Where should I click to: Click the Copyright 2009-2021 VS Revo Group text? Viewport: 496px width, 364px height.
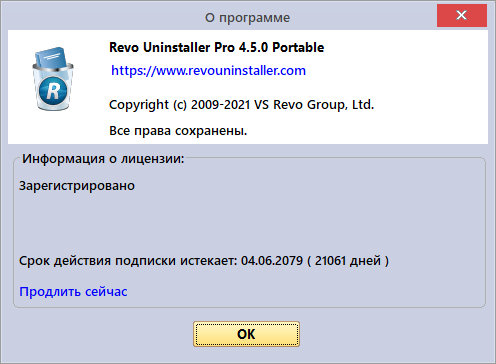click(242, 105)
